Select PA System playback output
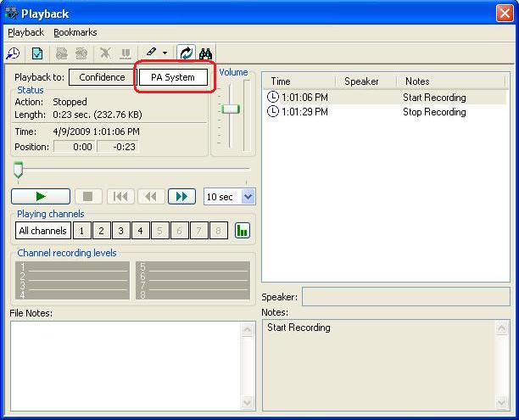The image size is (519, 420). coord(173,77)
